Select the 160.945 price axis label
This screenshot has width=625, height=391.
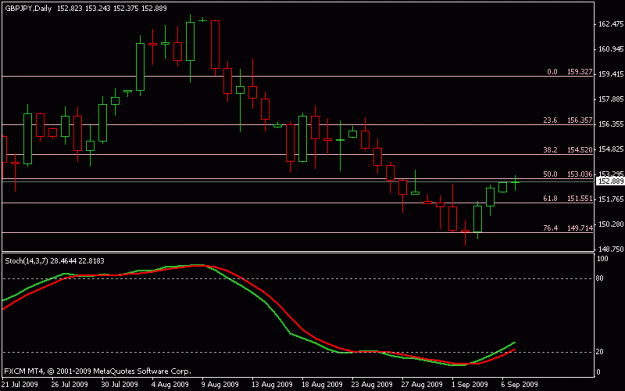pos(611,49)
